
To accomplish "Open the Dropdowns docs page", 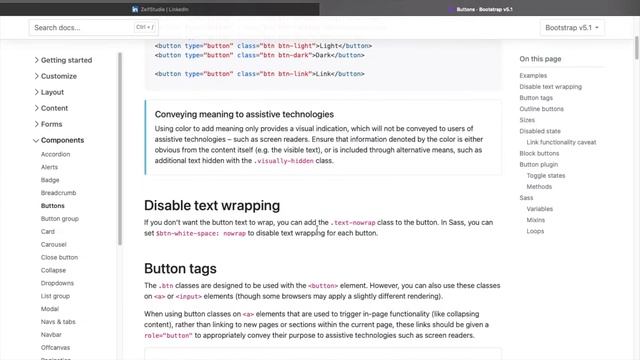I will (57, 283).
